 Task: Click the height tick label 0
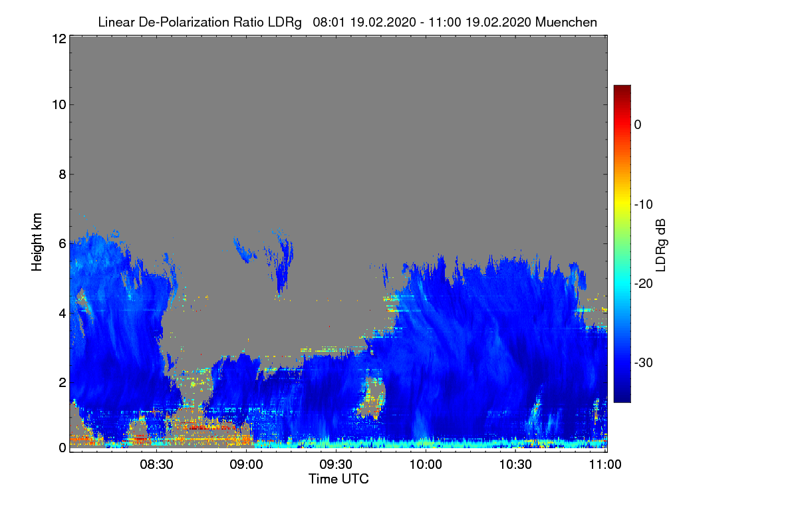(62, 448)
